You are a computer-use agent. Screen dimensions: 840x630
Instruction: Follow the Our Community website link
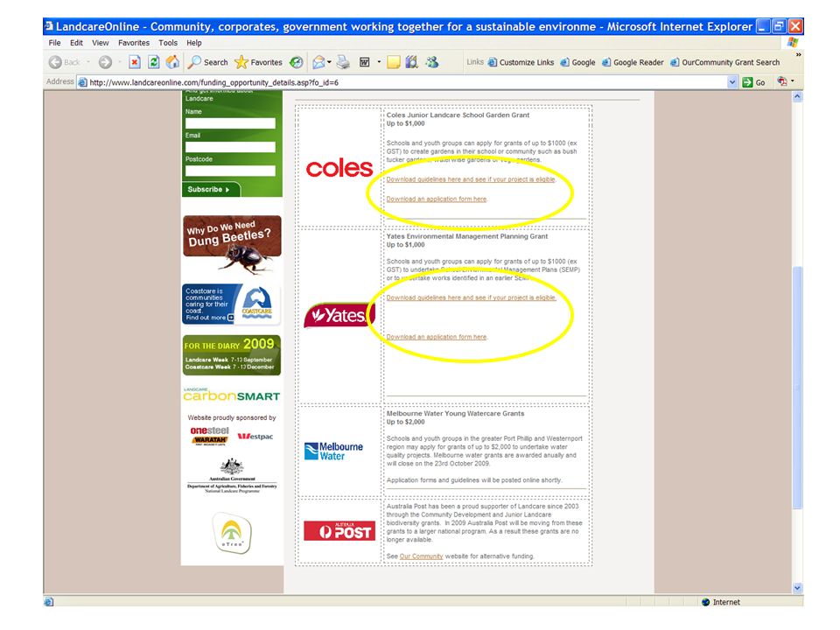(421, 556)
